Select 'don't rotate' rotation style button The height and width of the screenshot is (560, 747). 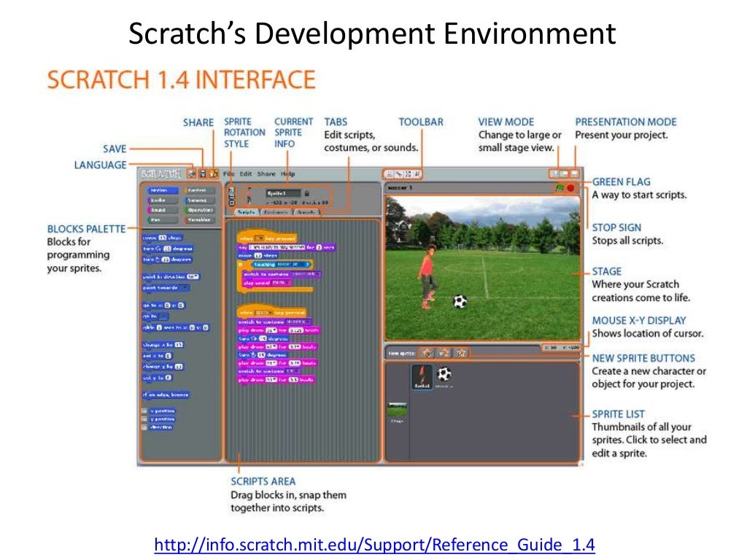[231, 203]
